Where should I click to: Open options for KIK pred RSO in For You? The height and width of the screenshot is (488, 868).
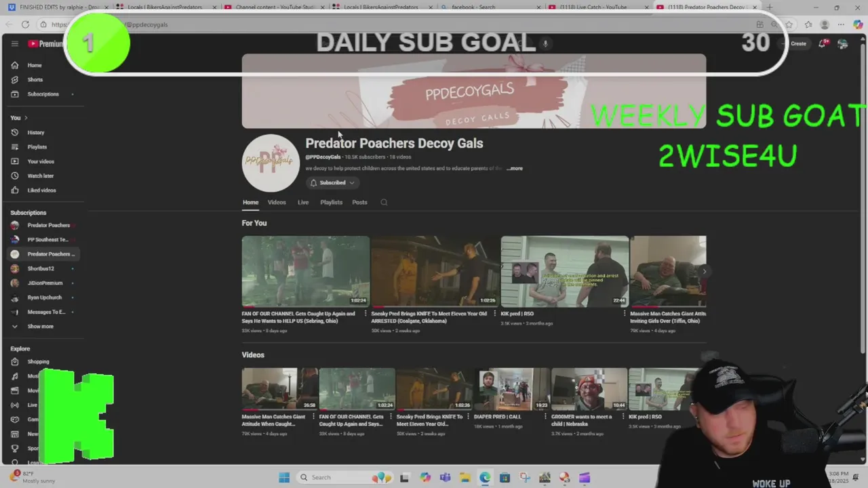[x=625, y=314]
